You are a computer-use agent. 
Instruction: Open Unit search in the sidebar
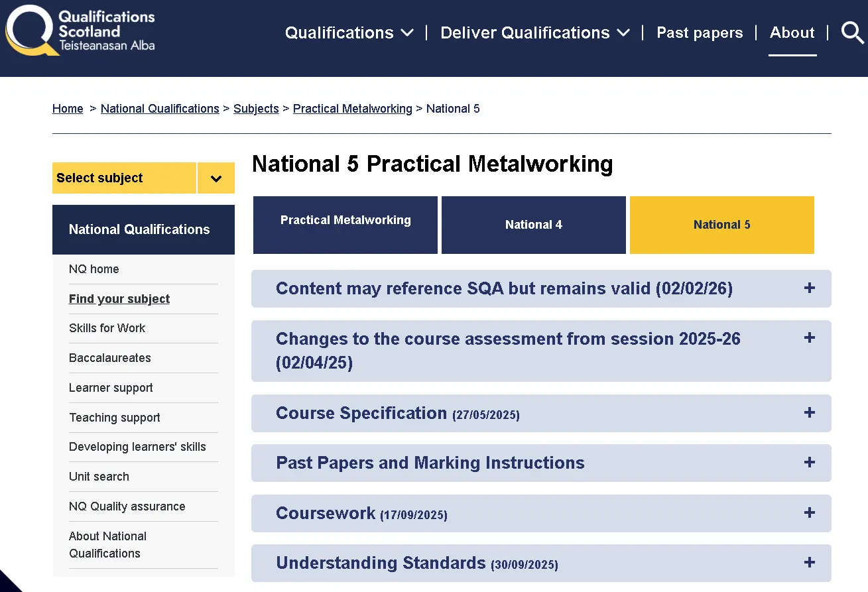[x=99, y=476]
